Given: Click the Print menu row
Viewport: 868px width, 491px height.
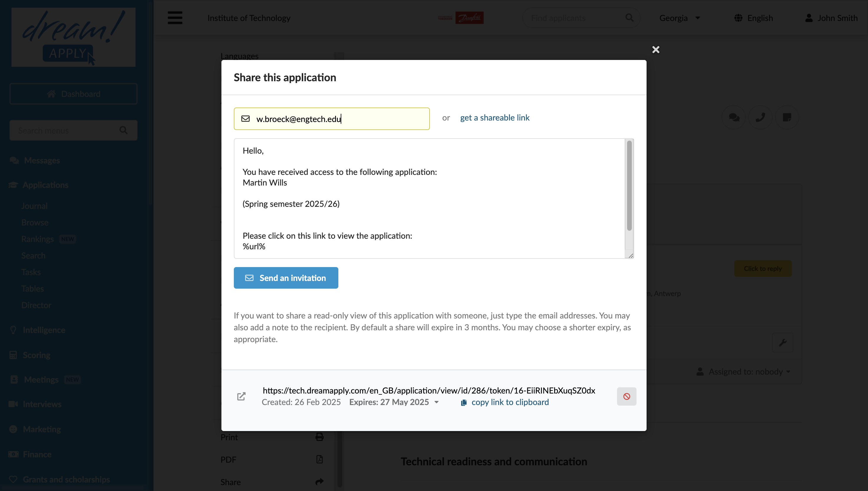Looking at the screenshot, I should pyautogui.click(x=272, y=437).
